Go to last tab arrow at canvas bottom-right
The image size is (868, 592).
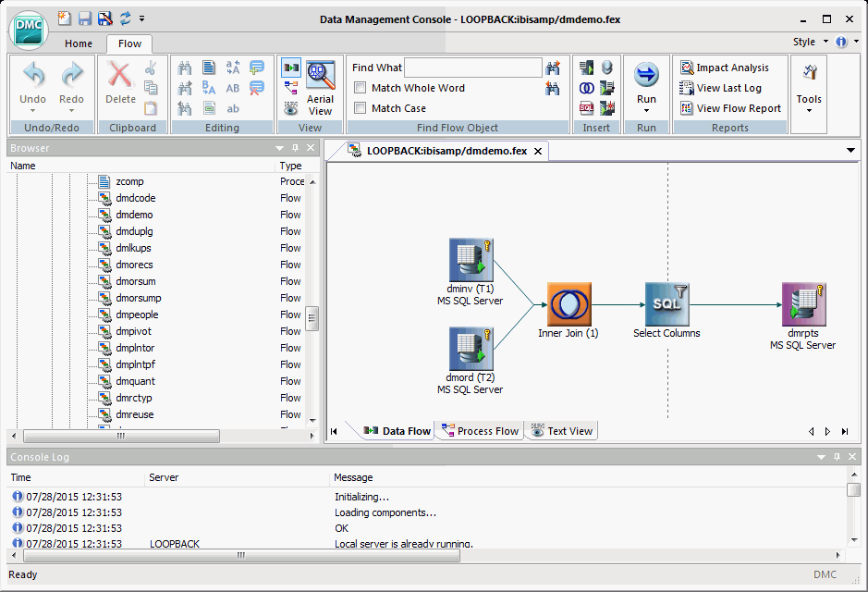coord(845,431)
